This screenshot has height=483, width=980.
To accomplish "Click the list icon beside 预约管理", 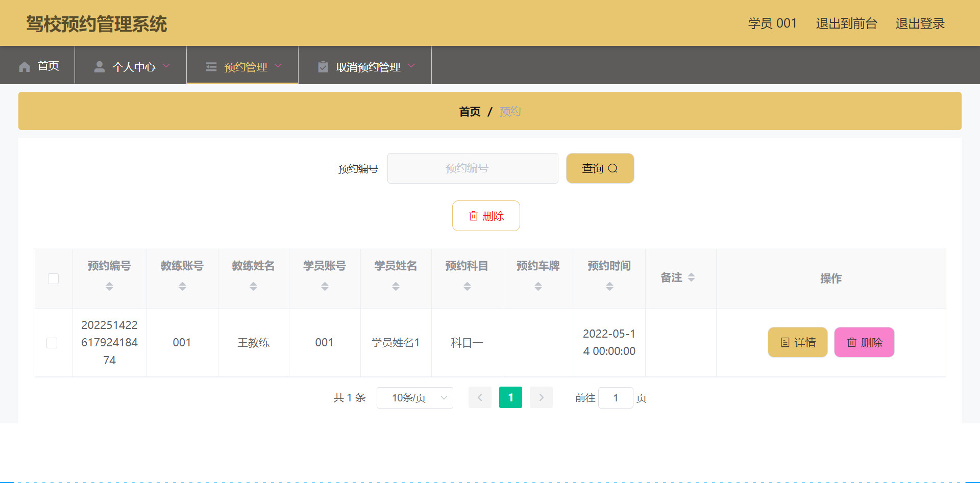I will [x=211, y=66].
